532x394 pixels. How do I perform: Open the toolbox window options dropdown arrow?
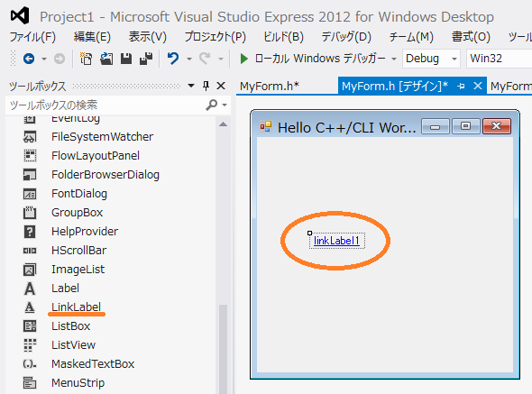click(x=191, y=86)
